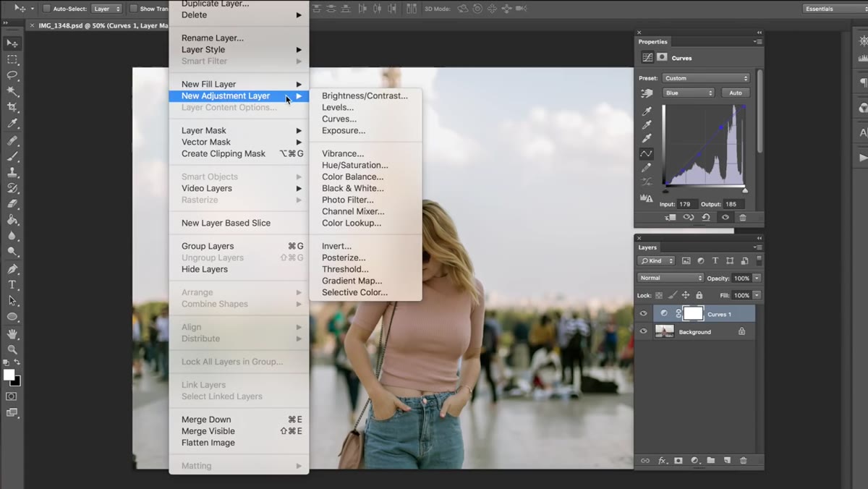Click the on-image adjustment hand tool in Properties

(647, 93)
